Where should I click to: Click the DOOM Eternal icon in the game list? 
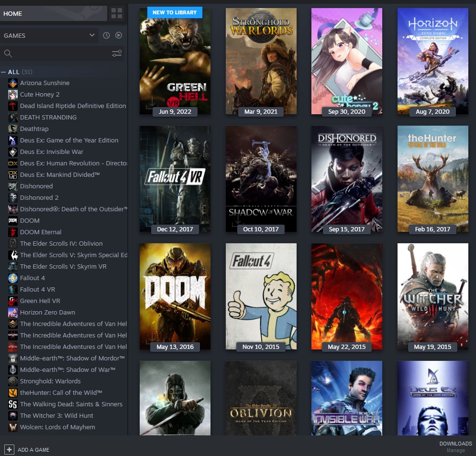point(13,232)
